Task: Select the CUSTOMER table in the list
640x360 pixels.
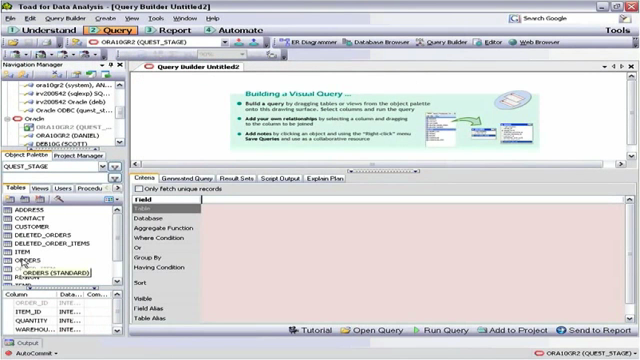Action: [x=32, y=227]
